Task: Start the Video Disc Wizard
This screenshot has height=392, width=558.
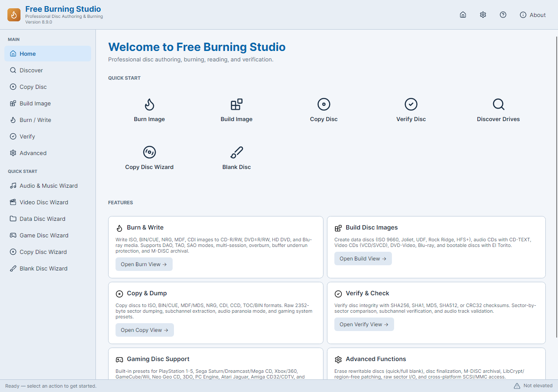Action: 48,202
